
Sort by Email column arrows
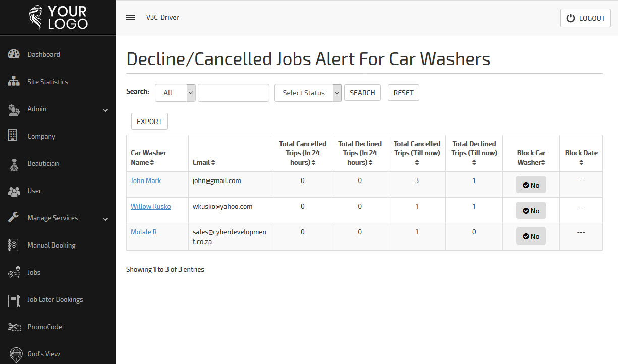(x=213, y=163)
